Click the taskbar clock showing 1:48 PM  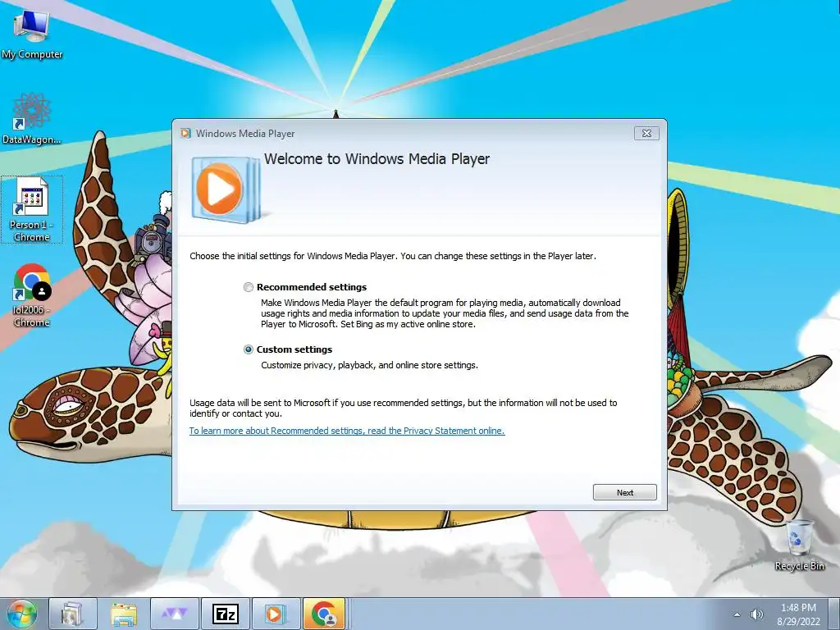(x=798, y=614)
